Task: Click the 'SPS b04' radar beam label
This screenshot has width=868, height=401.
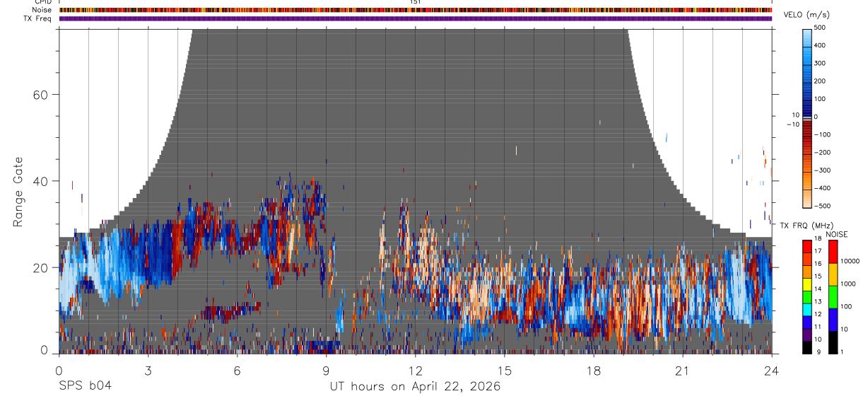Action: (84, 386)
